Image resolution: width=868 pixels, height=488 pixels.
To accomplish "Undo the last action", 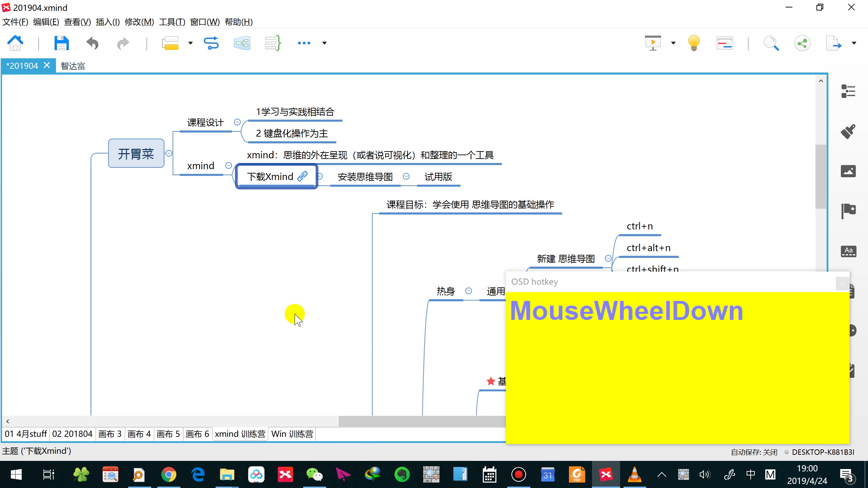I will click(92, 43).
